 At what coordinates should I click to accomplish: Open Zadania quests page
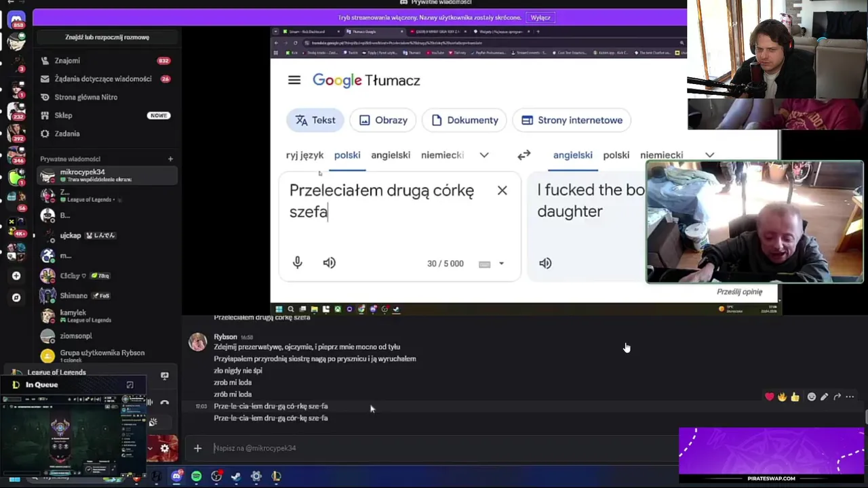[x=106, y=134]
